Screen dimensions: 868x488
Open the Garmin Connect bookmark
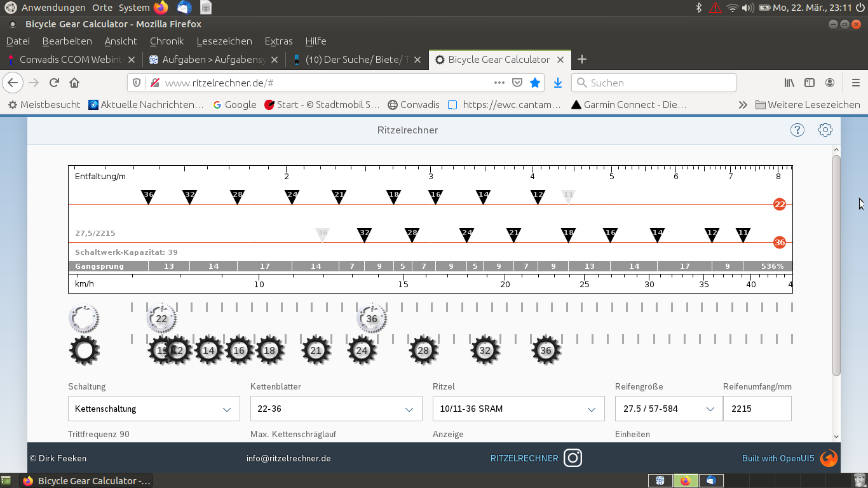(628, 105)
